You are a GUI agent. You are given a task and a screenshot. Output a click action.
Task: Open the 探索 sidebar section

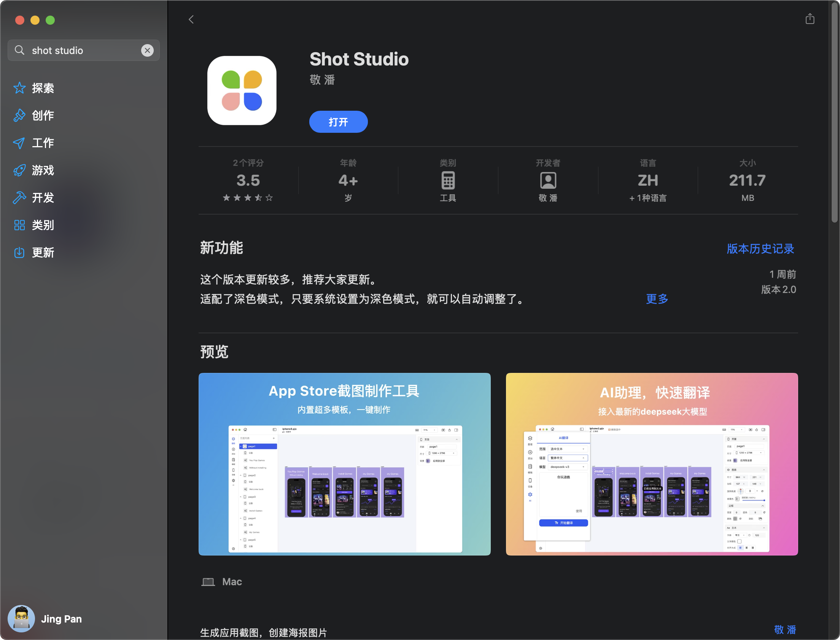pyautogui.click(x=43, y=88)
